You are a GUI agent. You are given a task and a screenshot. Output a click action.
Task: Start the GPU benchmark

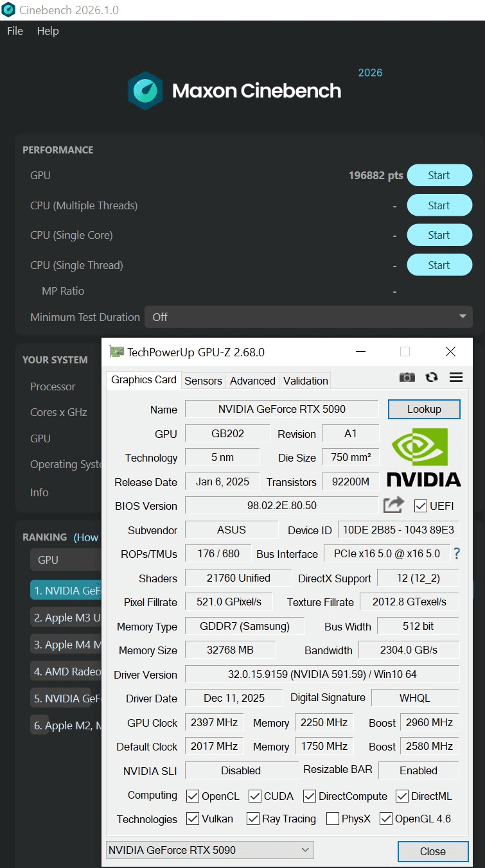[439, 175]
